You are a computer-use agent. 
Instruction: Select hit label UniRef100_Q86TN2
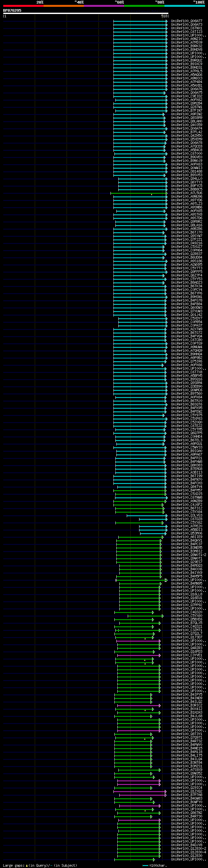pos(187,813)
